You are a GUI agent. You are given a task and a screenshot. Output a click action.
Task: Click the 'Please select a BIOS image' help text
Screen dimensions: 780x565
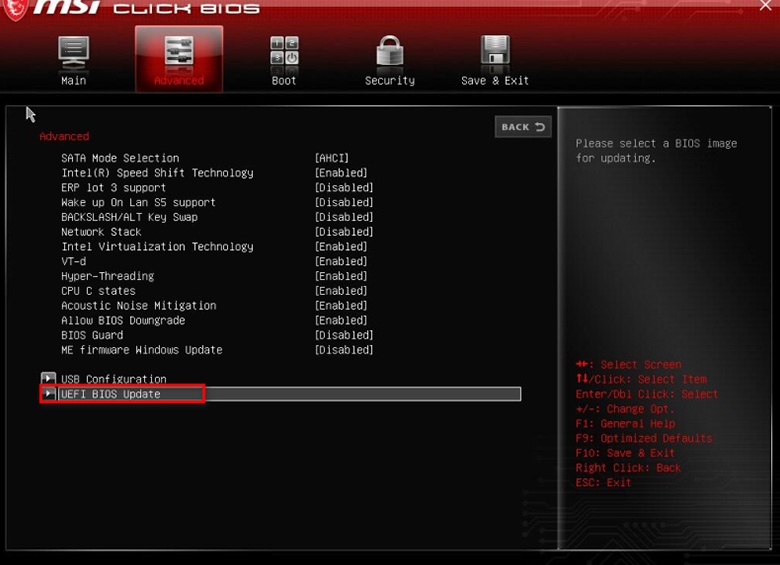click(x=656, y=151)
